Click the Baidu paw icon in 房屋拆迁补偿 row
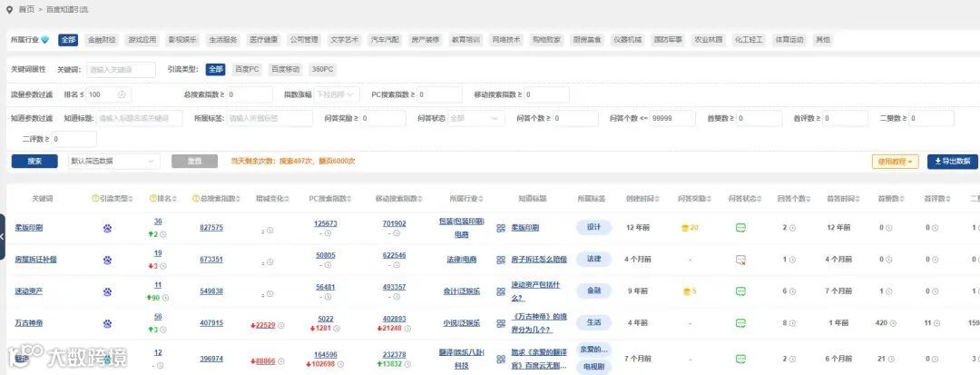The image size is (980, 375). click(x=107, y=260)
